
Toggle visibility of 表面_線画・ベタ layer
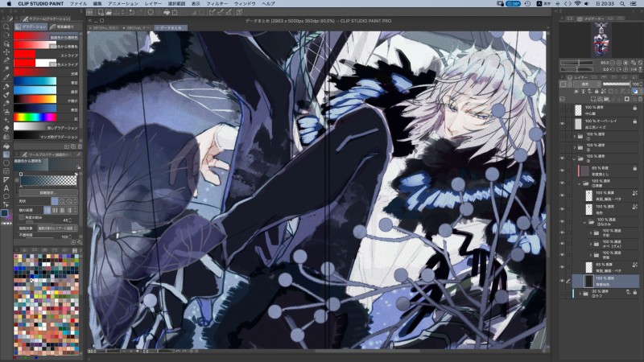coord(562,195)
